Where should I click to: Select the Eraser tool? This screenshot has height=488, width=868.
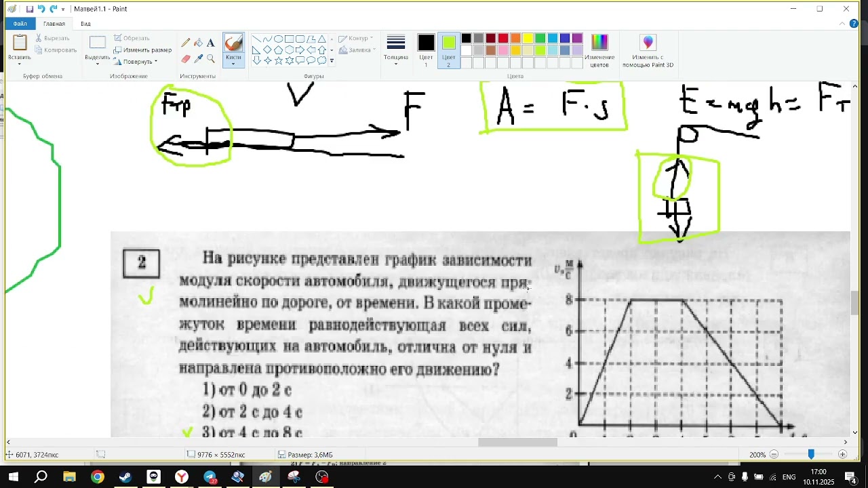click(x=186, y=59)
